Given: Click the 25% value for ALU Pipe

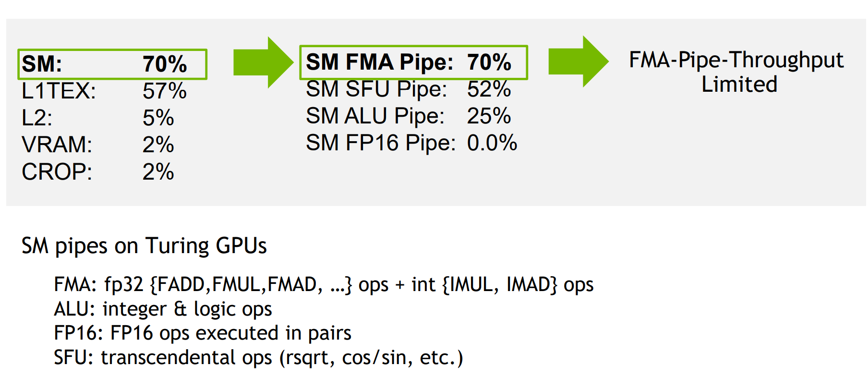Looking at the screenshot, I should coord(489,116).
